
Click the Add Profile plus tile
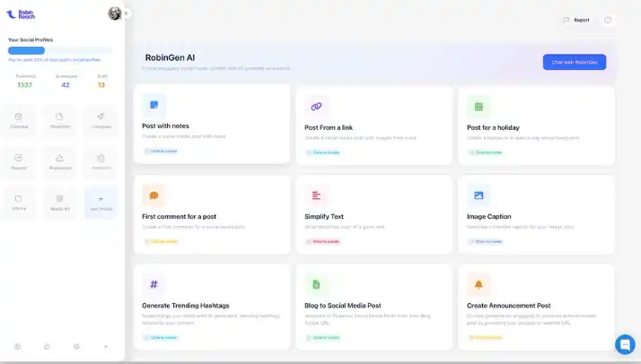click(x=101, y=203)
